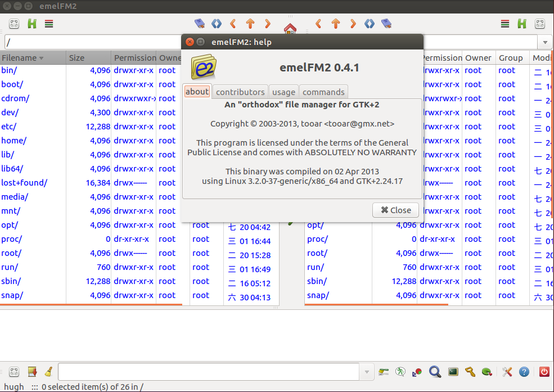Open the commands tab in help dialog

coord(323,92)
